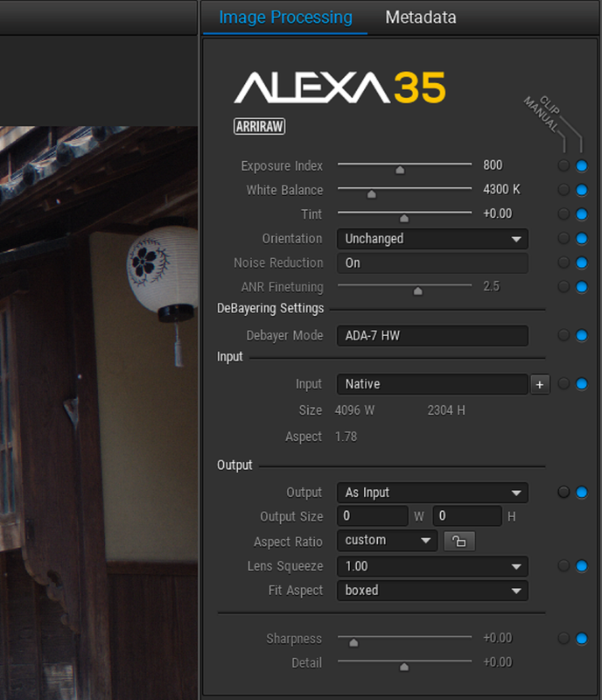The width and height of the screenshot is (602, 700).
Task: Select Manual radio for Output row
Action: [563, 492]
